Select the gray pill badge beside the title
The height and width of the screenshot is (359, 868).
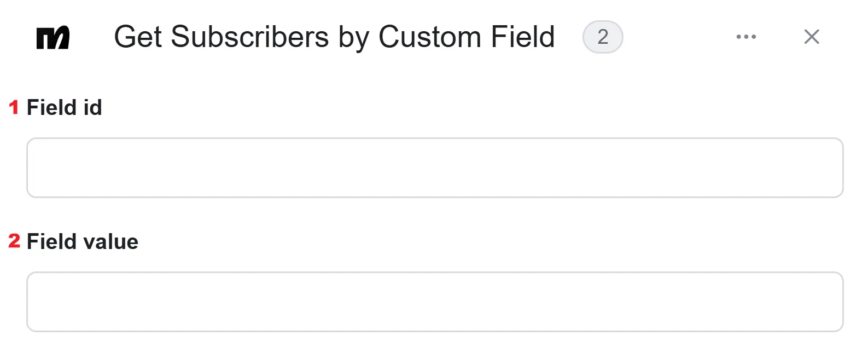[603, 37]
